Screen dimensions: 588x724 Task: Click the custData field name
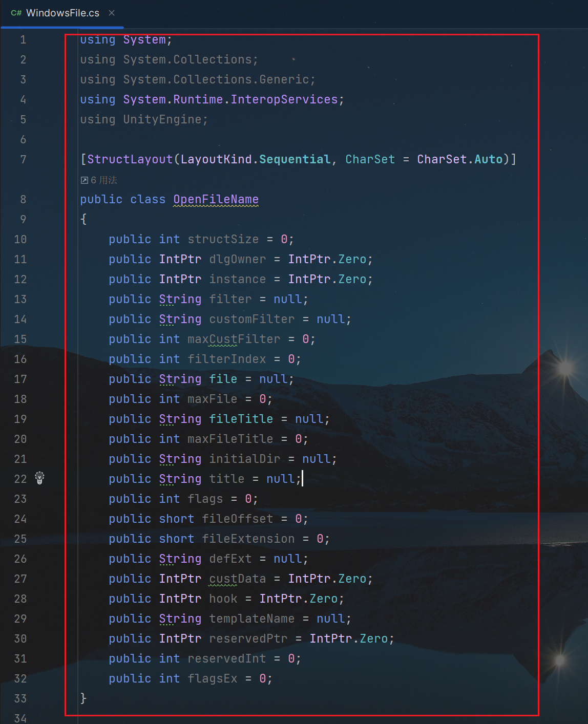tap(238, 579)
